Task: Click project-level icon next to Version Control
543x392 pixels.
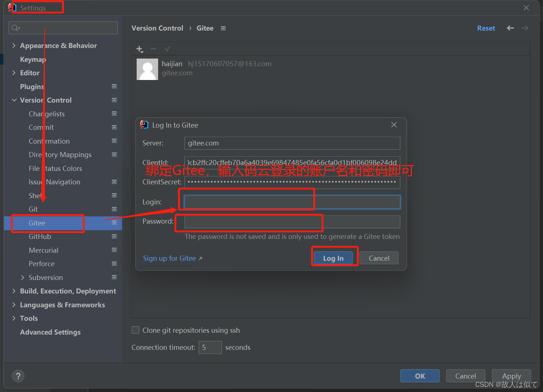Action: click(x=114, y=100)
